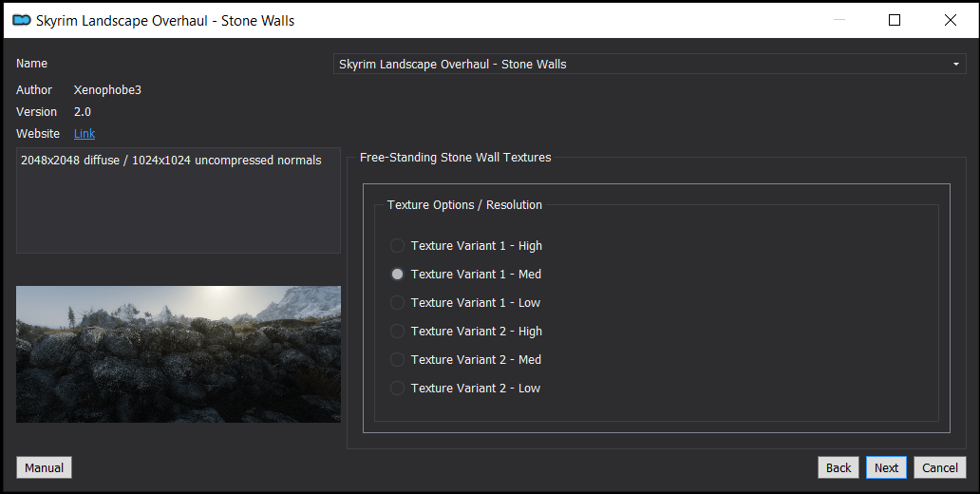Go Back to previous installer page
Viewport: 980px width, 494px height.
(839, 467)
